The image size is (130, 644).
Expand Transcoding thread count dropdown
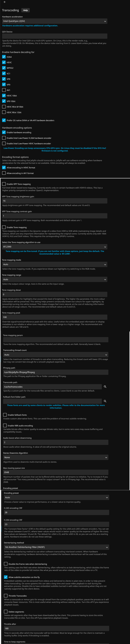tap(56, 355)
